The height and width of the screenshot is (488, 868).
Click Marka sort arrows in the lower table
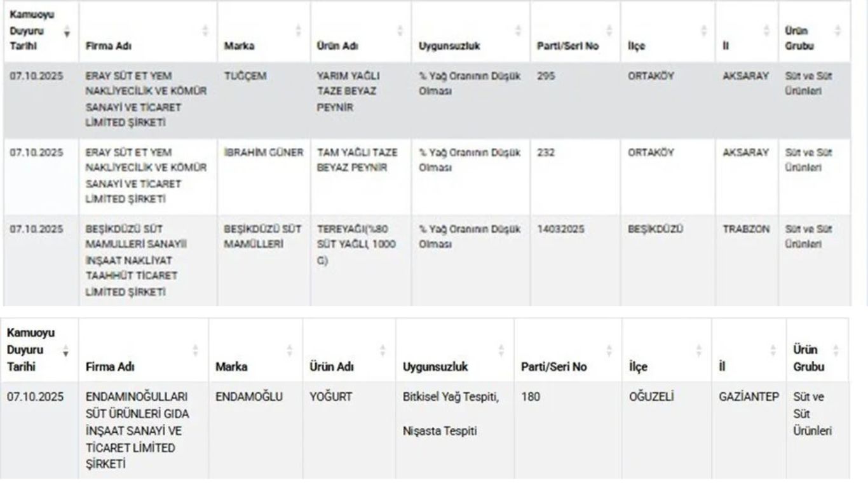pos(290,350)
